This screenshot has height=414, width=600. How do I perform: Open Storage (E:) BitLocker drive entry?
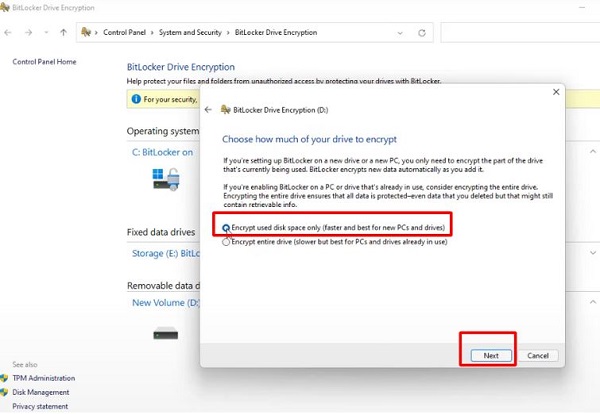point(166,253)
